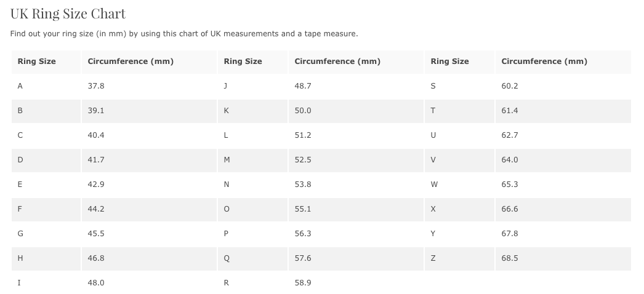This screenshot has height=294, width=644.
Task: Select ring size K row
Action: pos(321,111)
